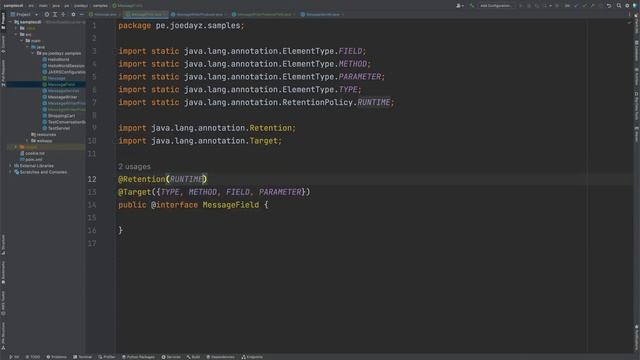Image resolution: width=640 pixels, height=360 pixels.
Task: Click the @Target annotation in editor
Action: pyautogui.click(x=134, y=192)
